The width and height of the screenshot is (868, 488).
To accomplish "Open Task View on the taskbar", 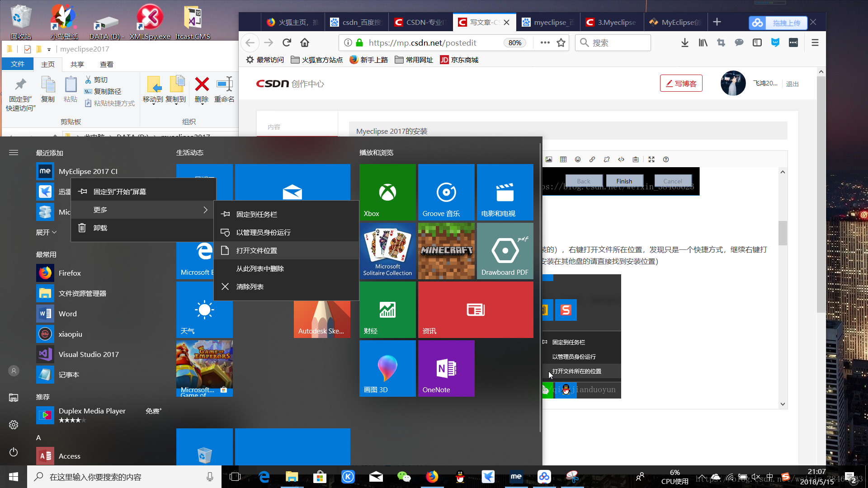I will (x=235, y=477).
